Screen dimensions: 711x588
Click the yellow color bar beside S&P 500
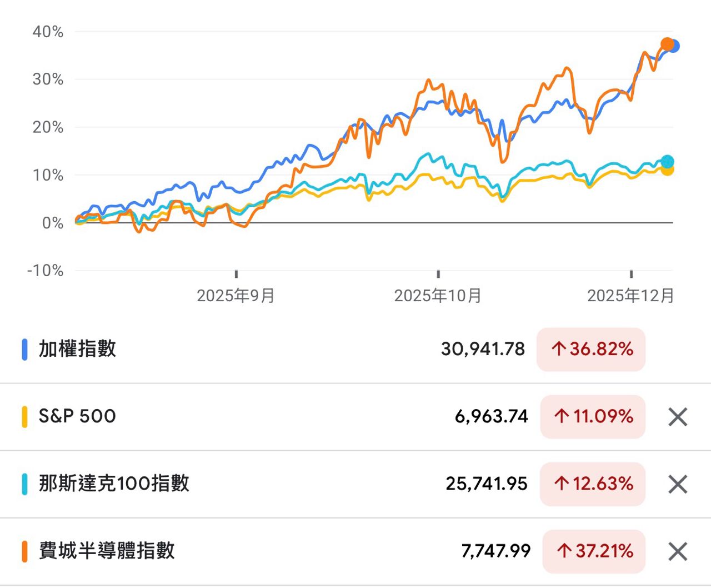point(24,417)
